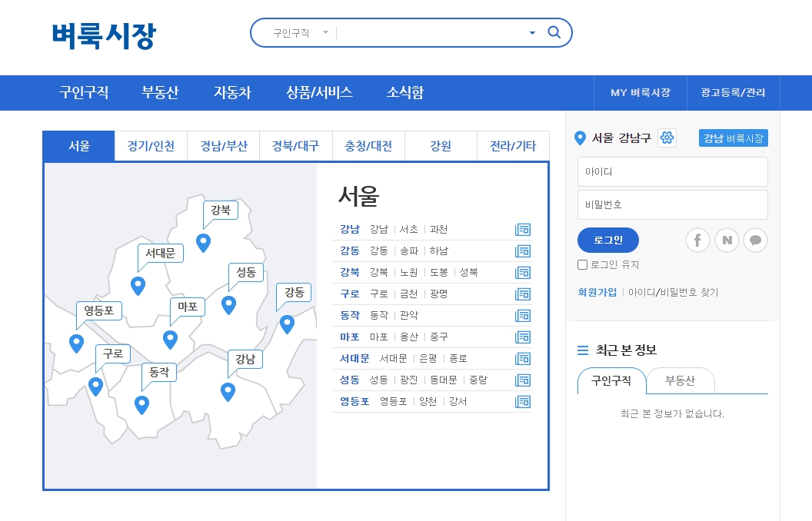
Task: Click the main search text field
Action: click(431, 32)
